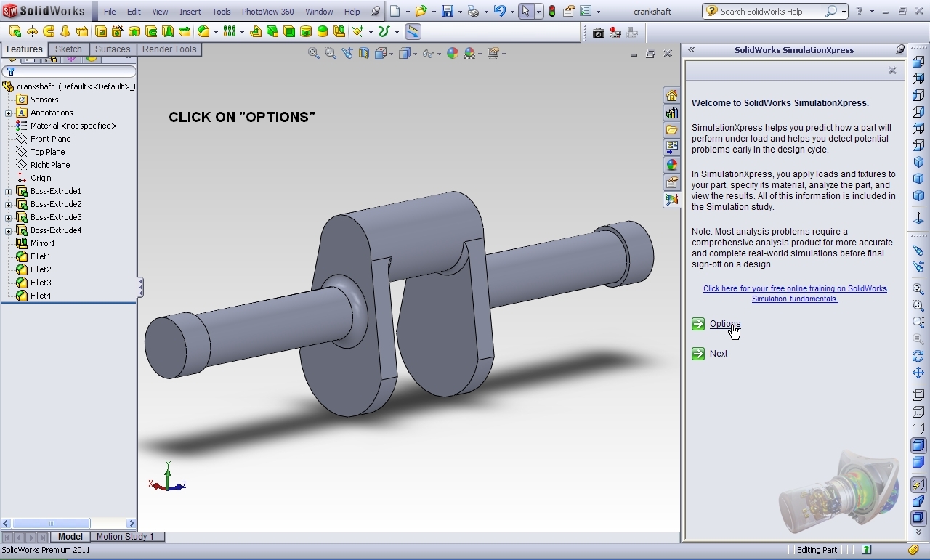930x560 pixels.
Task: Click Shaded With Edges display icon on right toolbar
Action: [918, 445]
